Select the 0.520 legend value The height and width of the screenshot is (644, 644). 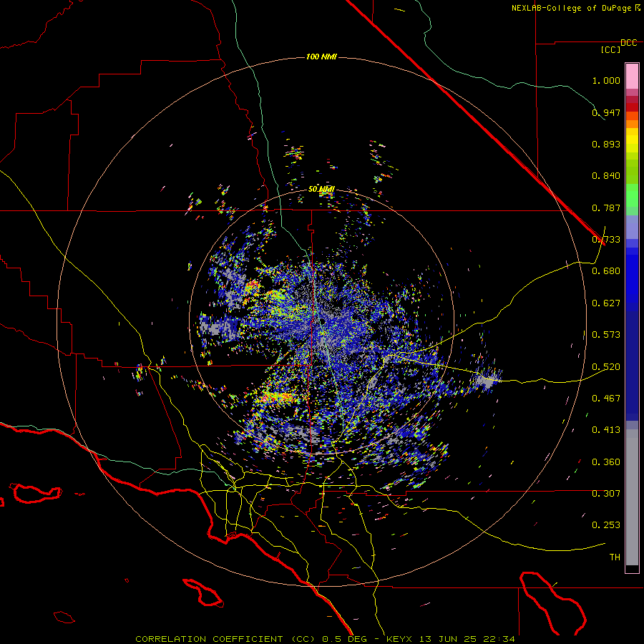click(606, 367)
